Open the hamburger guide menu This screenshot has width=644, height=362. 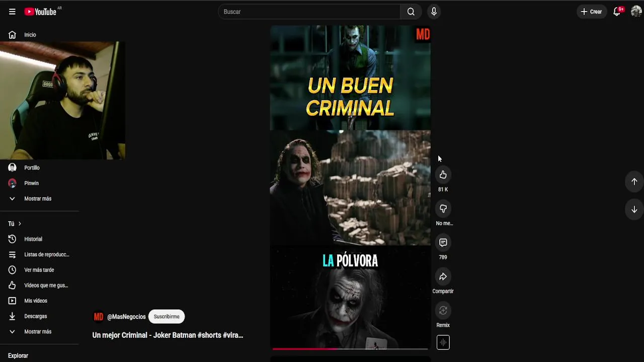click(x=12, y=12)
